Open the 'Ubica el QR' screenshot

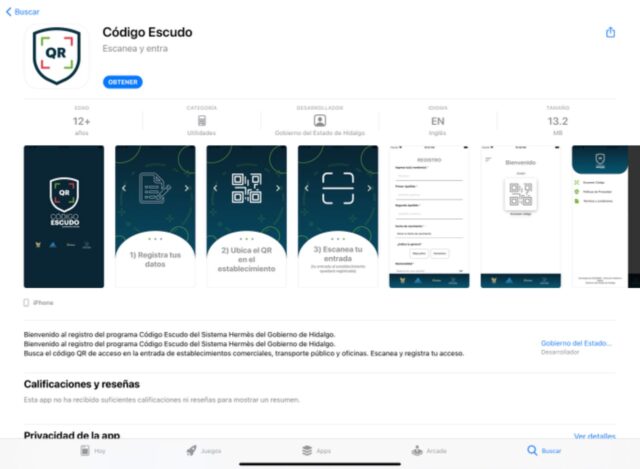[x=247, y=216]
